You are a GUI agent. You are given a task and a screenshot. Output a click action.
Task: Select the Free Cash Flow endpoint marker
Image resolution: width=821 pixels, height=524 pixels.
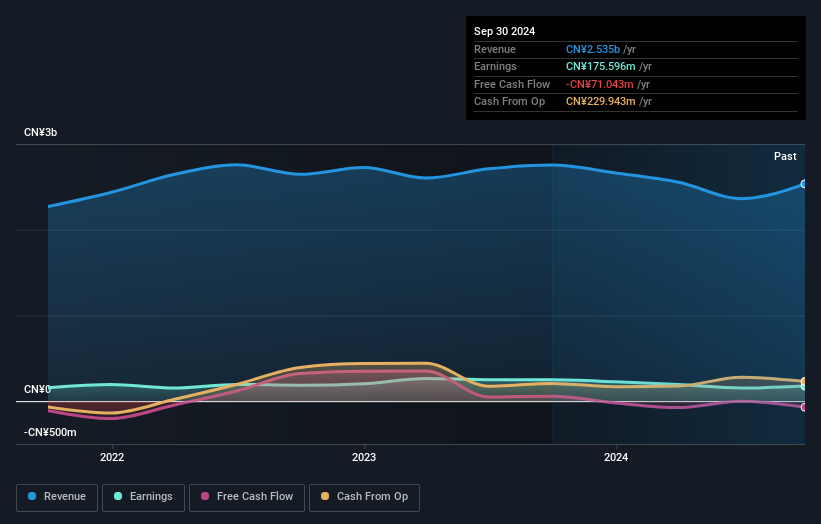coord(804,407)
